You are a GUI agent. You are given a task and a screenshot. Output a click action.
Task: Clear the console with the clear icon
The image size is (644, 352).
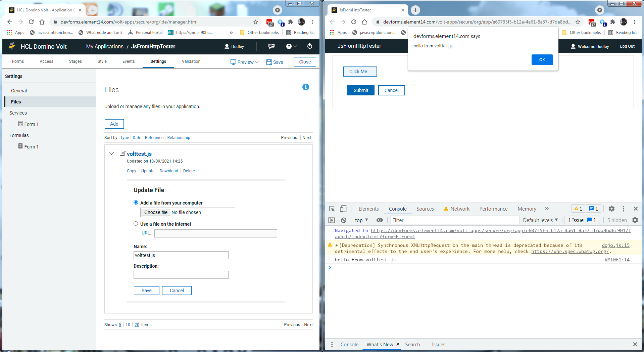(x=344, y=220)
